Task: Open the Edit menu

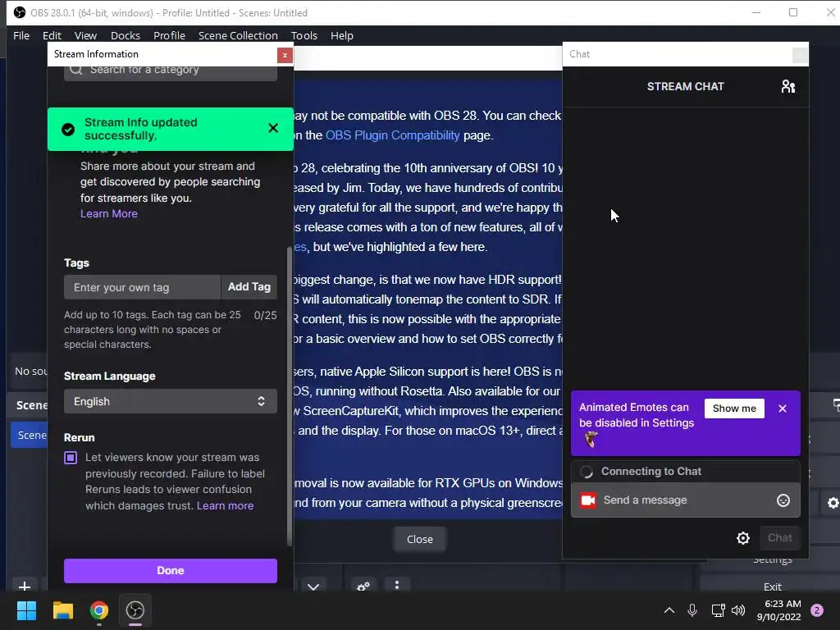Action: [52, 35]
